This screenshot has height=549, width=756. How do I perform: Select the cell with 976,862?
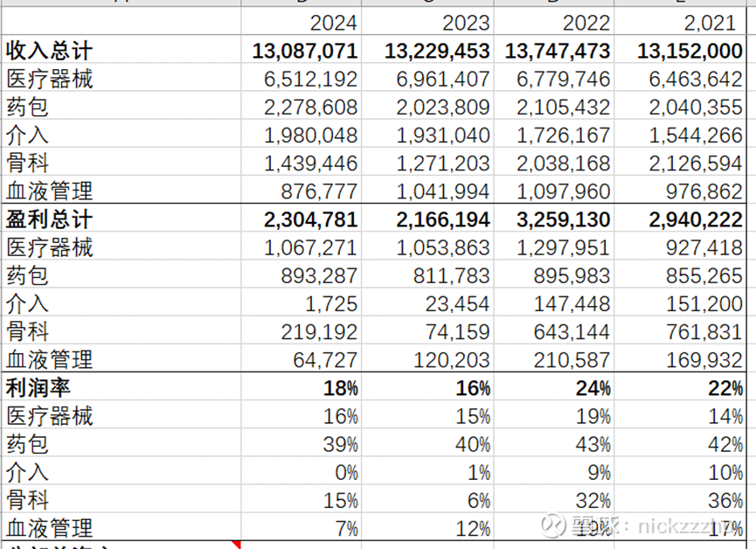click(x=680, y=191)
